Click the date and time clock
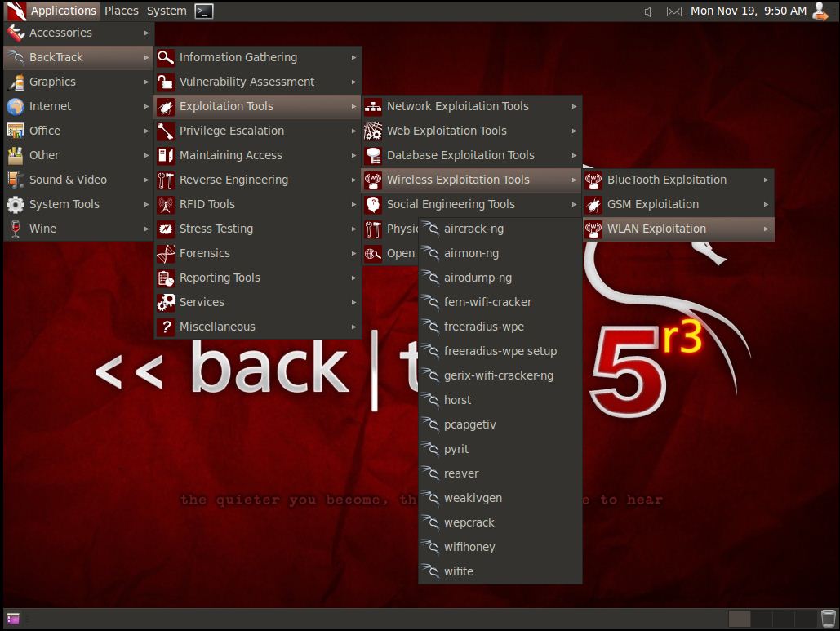 [748, 11]
